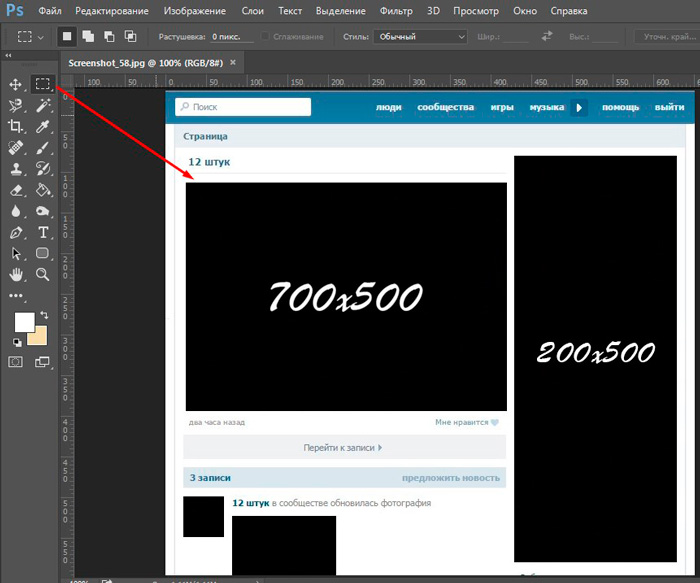The height and width of the screenshot is (583, 700).
Task: Select the Crop tool
Action: click(16, 127)
